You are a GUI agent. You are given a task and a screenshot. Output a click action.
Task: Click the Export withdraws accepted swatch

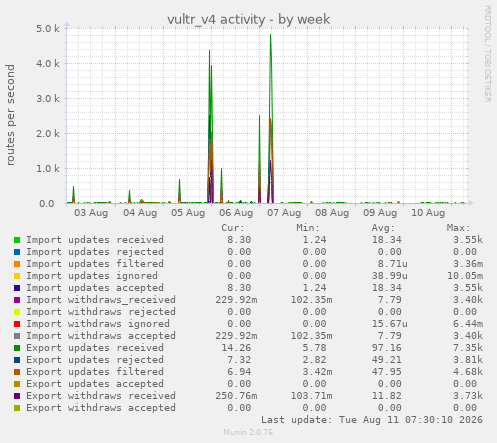17,408
